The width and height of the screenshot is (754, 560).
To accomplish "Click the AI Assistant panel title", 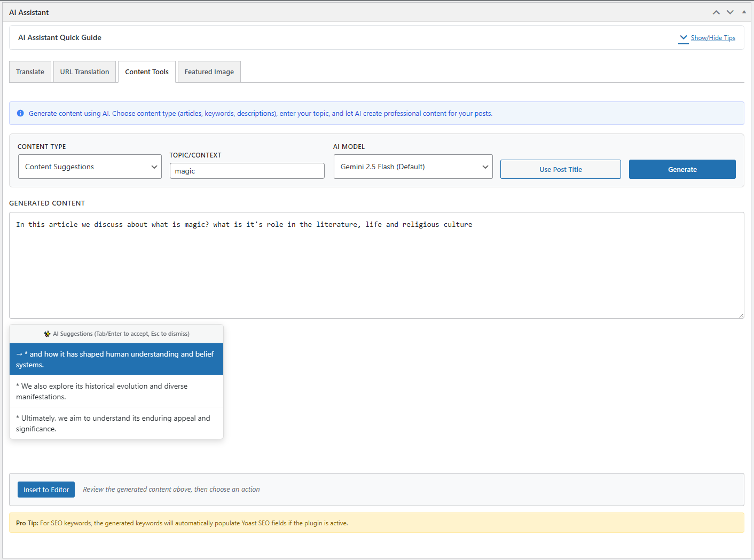I will (x=29, y=12).
